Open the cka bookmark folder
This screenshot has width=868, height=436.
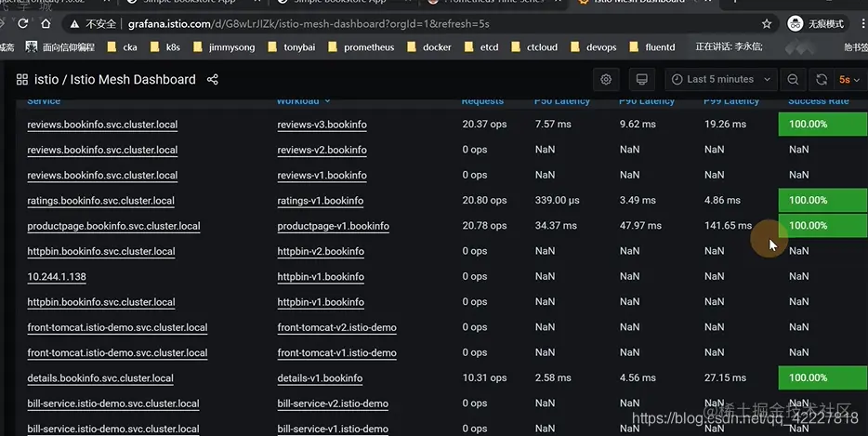122,47
